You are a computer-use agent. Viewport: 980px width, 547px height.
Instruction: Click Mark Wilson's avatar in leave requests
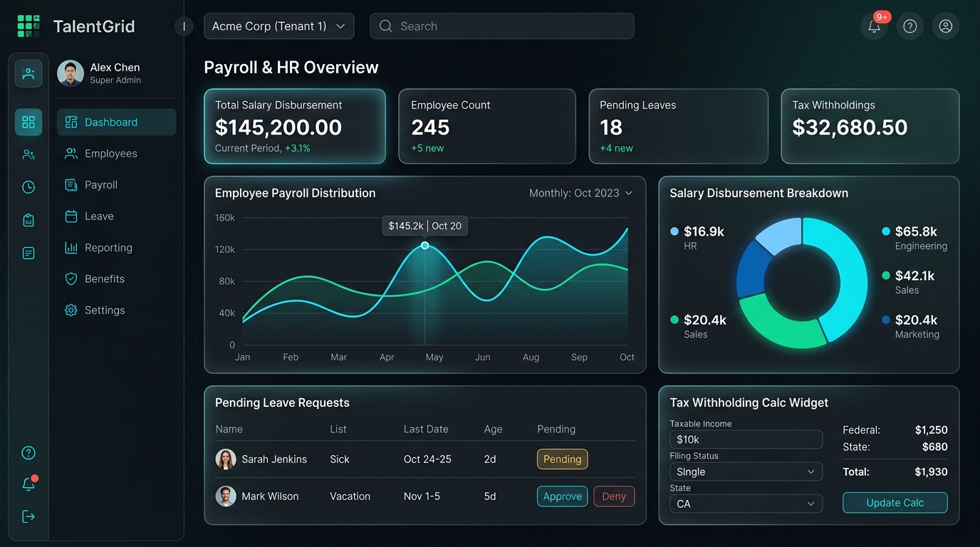tap(226, 496)
